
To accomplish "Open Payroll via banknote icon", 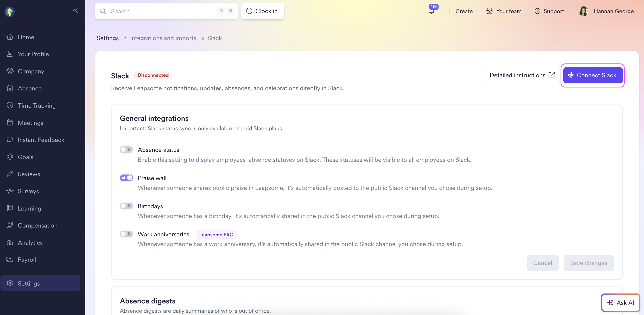I will tap(10, 259).
